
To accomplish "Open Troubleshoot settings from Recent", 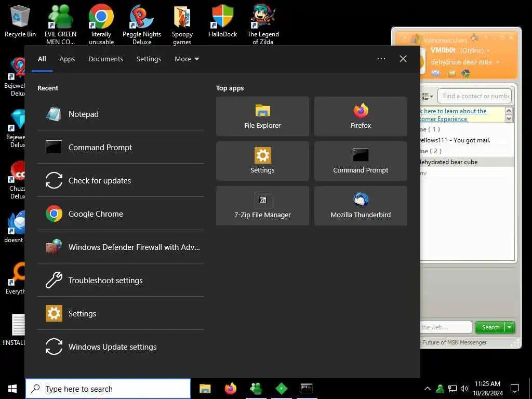I will click(121, 281).
